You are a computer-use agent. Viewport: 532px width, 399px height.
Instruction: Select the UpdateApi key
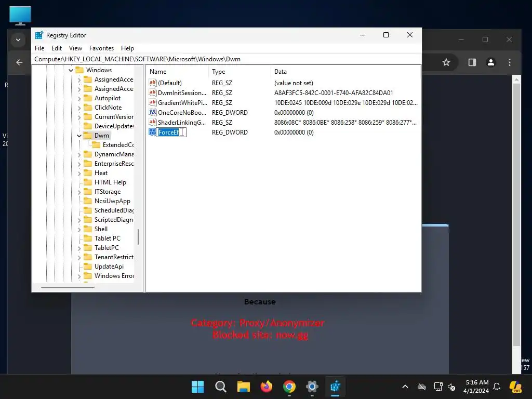[109, 267]
